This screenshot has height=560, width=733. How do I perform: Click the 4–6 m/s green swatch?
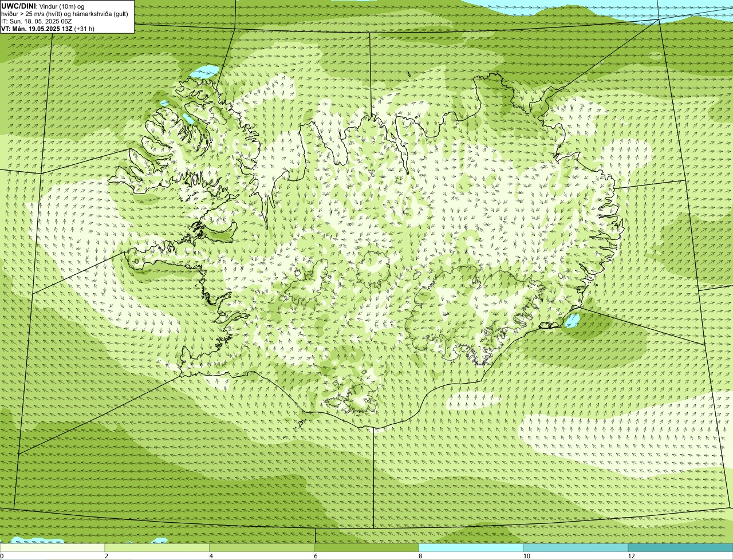[262, 548]
